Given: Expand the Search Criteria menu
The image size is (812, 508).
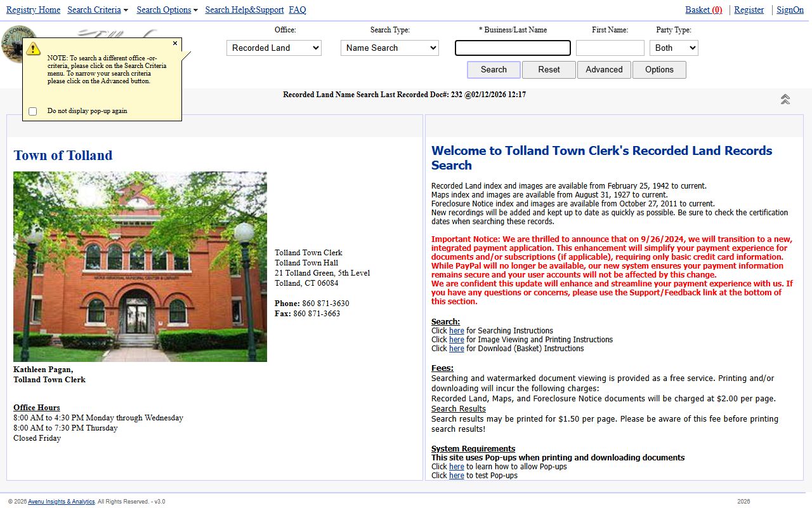Looking at the screenshot, I should point(98,10).
